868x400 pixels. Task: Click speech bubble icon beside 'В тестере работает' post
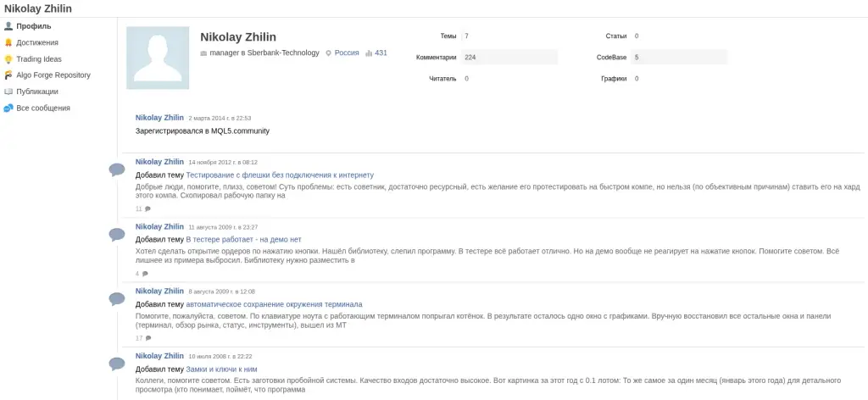(117, 234)
